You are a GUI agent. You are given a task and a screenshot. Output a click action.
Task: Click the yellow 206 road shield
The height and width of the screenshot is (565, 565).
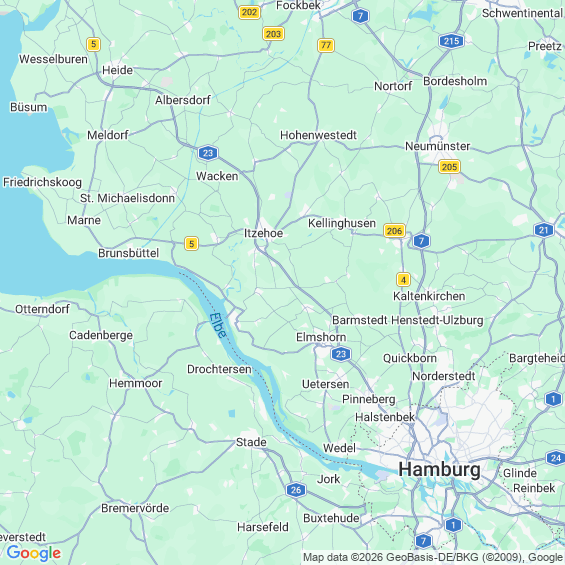394,231
